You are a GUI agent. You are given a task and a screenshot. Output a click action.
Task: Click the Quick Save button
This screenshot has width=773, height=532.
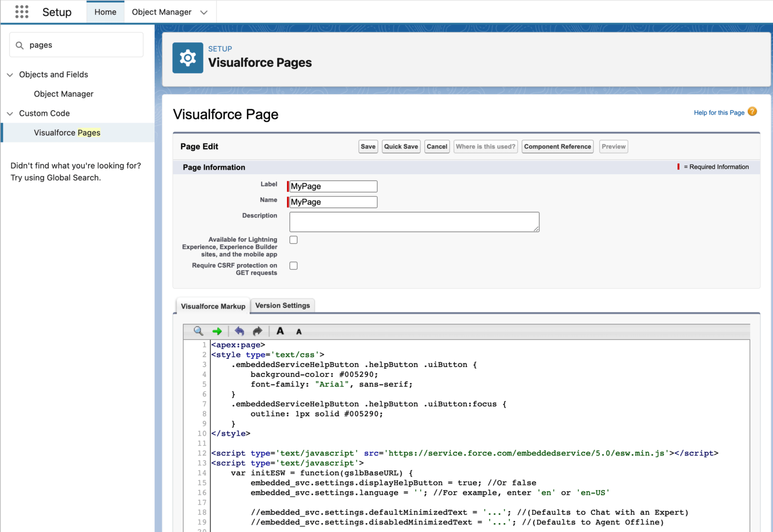401,146
